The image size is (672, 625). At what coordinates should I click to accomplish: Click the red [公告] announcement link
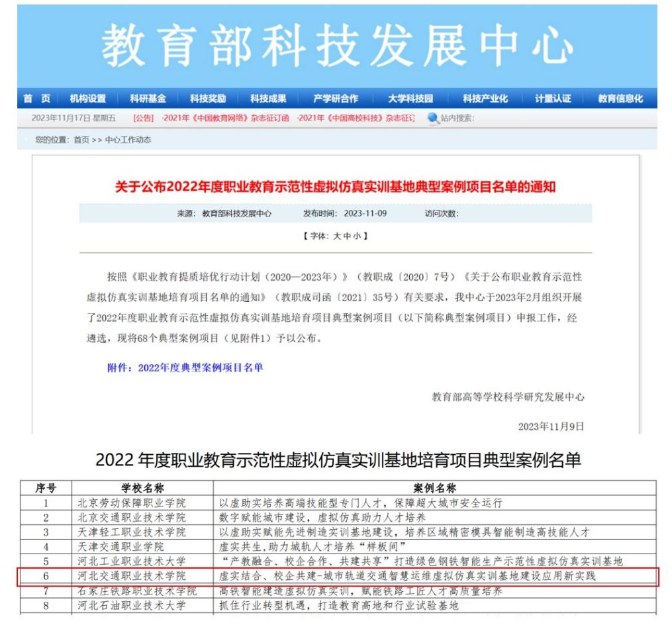(144, 119)
